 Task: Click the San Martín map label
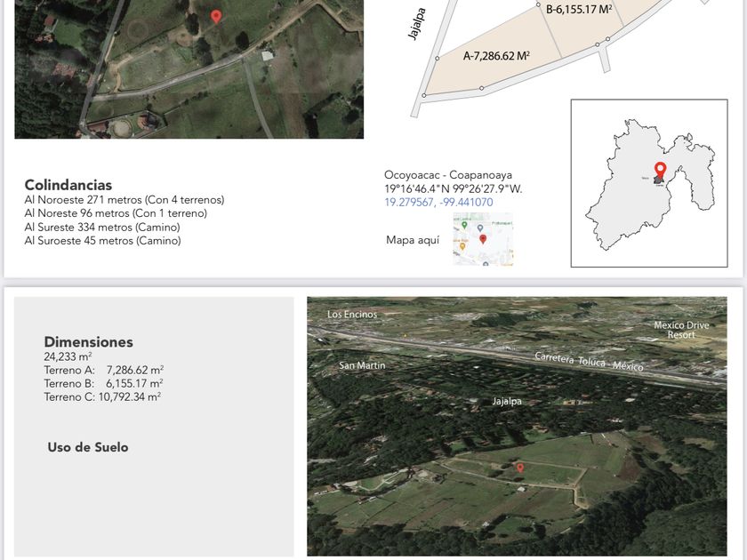362,365
